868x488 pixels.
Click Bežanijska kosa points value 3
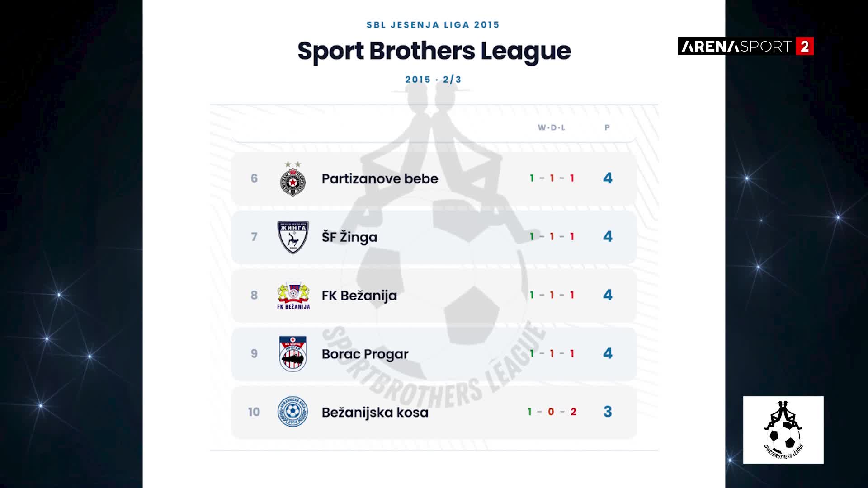click(608, 412)
